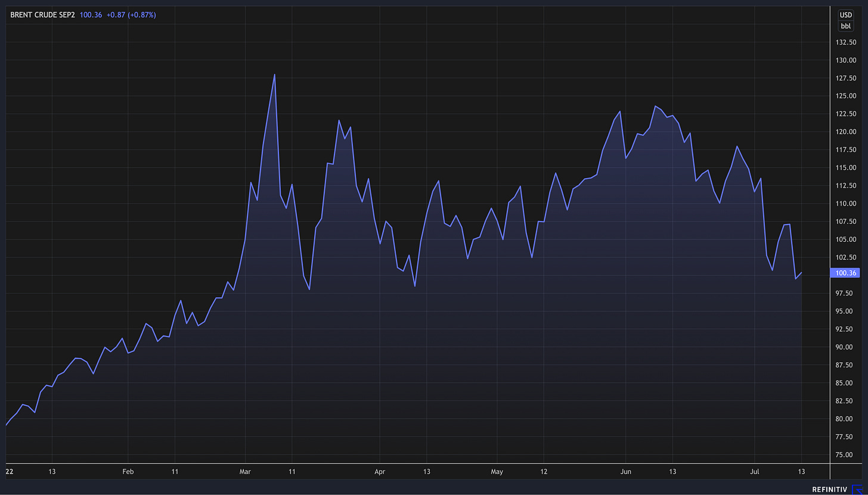
Task: Click the Mar label on the time axis
Action: (245, 471)
